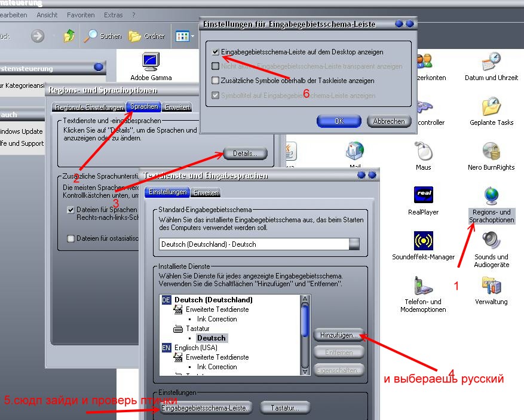
Task: Click the Suchen magnifier toolbar icon
Action: [x=90, y=36]
